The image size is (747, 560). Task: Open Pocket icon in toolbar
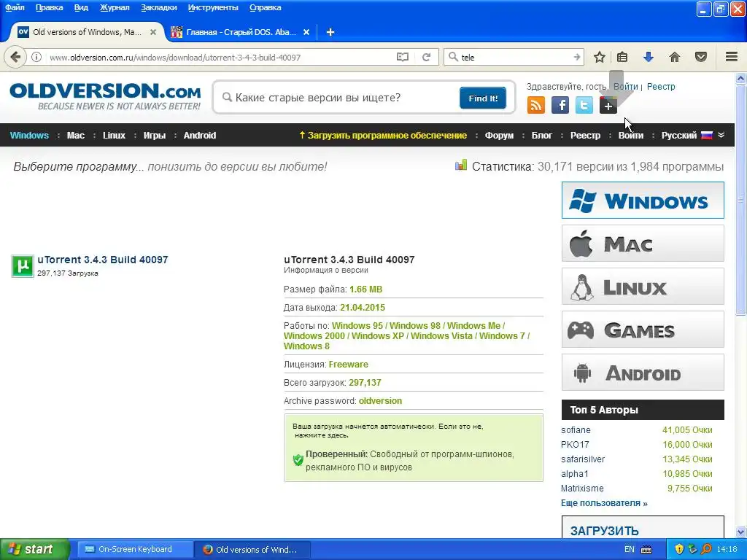[x=701, y=57]
